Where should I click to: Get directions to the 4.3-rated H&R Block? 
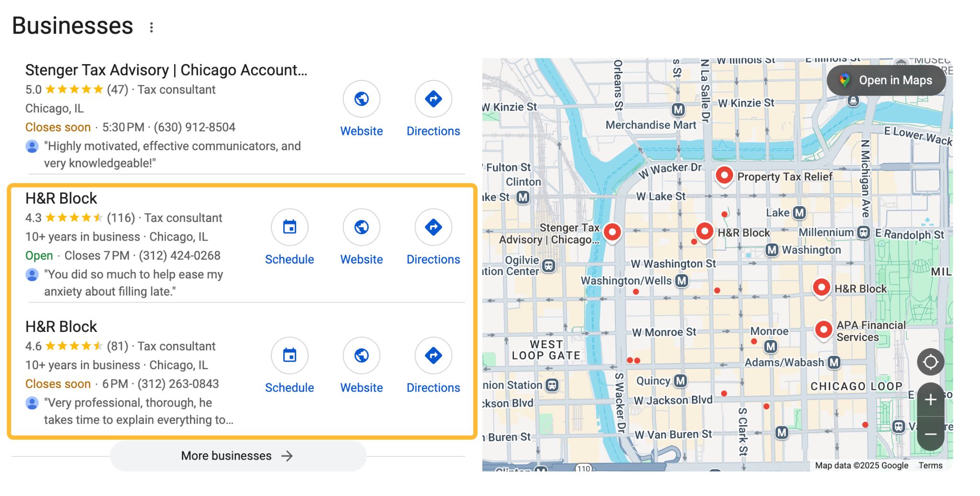pyautogui.click(x=433, y=227)
